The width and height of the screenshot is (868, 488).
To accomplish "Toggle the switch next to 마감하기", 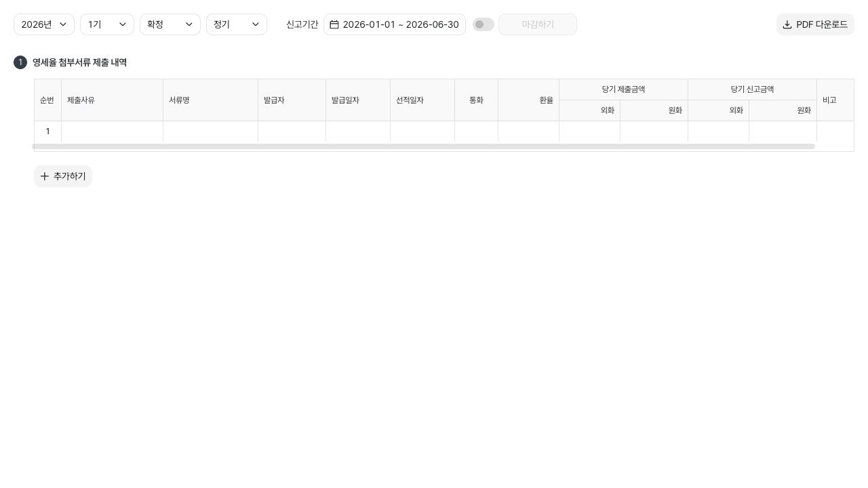I will 484,24.
